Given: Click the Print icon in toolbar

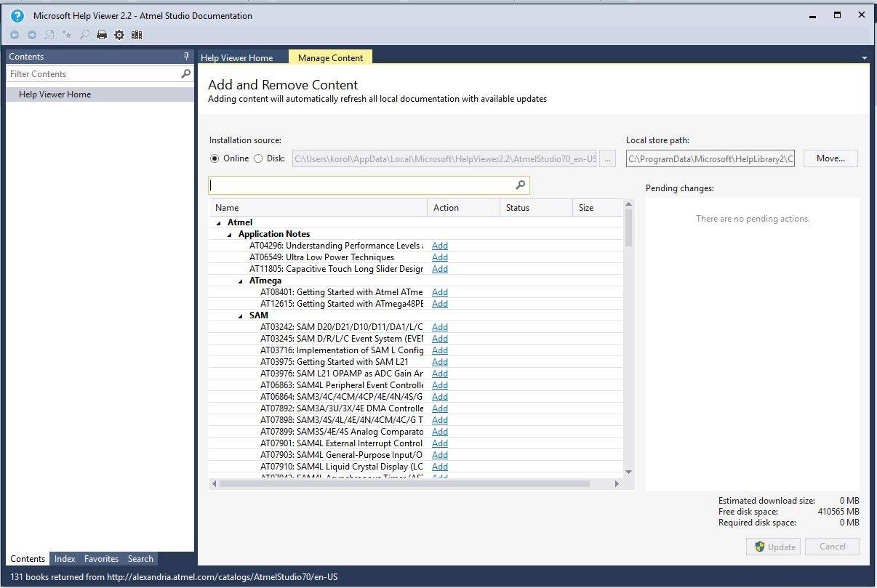Looking at the screenshot, I should coord(102,35).
